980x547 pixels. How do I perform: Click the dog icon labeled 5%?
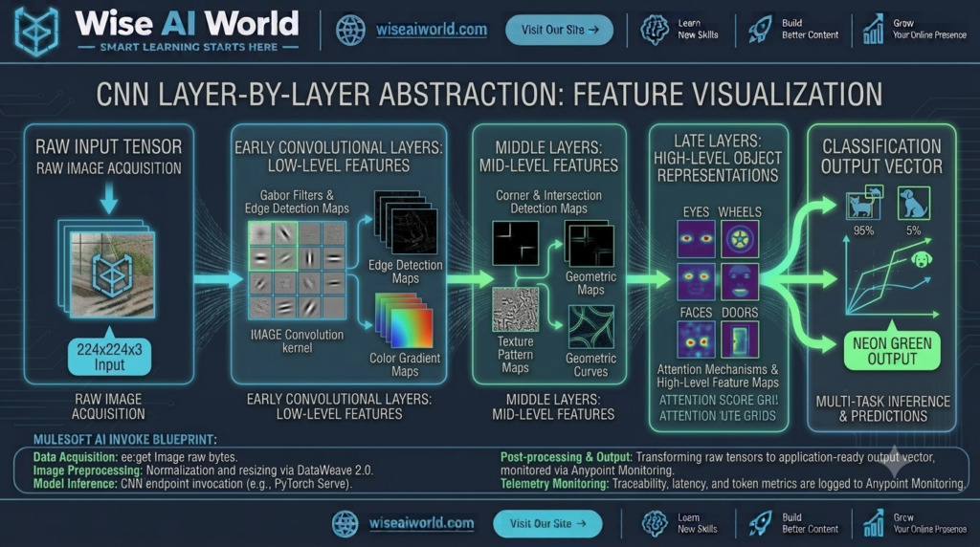click(913, 203)
